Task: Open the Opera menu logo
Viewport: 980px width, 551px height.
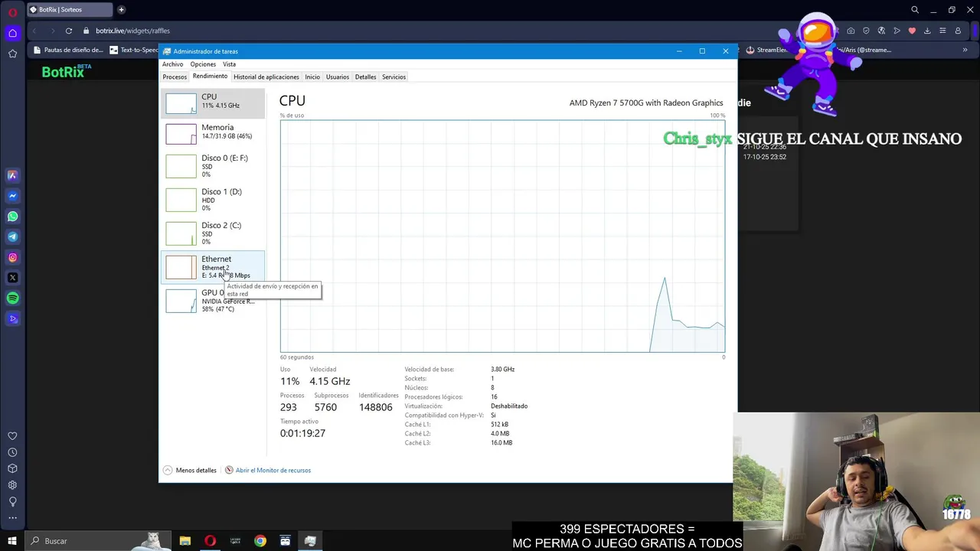Action: point(12,12)
